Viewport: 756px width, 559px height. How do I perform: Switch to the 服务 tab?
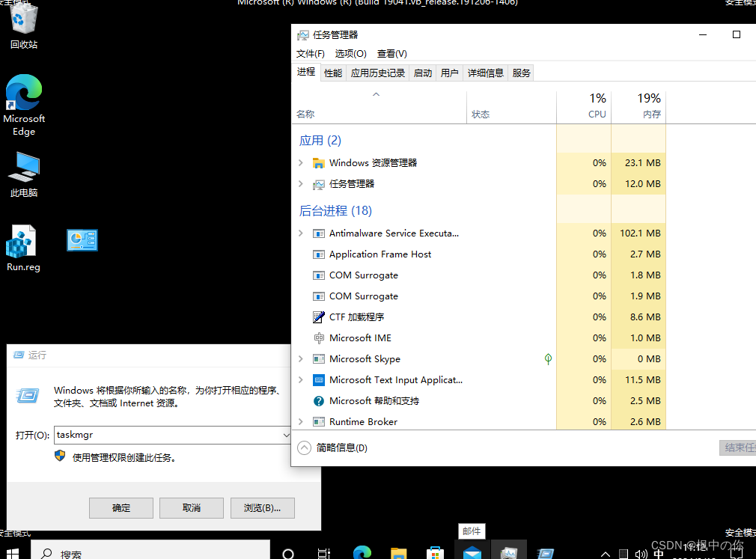pos(521,73)
